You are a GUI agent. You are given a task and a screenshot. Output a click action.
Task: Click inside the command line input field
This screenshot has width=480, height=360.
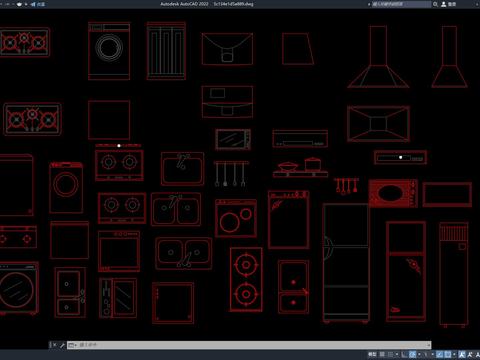click(x=253, y=345)
